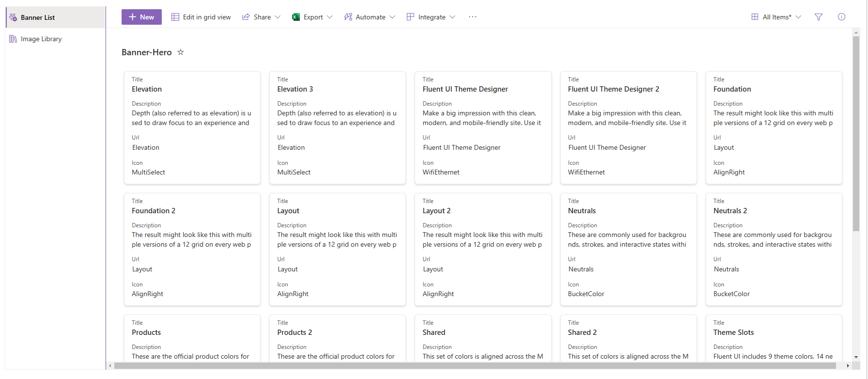The width and height of the screenshot is (868, 379).
Task: Open the Image Library navigation item
Action: (56, 39)
